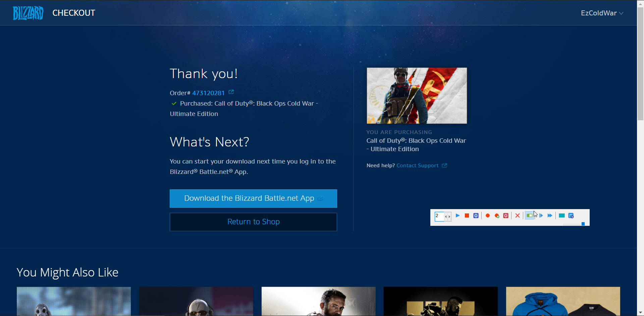Click the helmeted soldier headset product thumbnail
Image resolution: width=644 pixels, height=316 pixels.
(196, 301)
